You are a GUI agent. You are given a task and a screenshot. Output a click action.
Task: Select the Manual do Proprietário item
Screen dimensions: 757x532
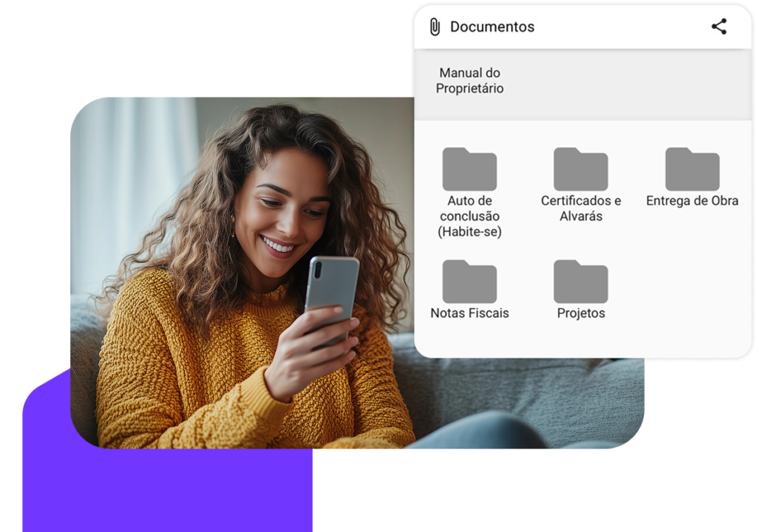469,81
